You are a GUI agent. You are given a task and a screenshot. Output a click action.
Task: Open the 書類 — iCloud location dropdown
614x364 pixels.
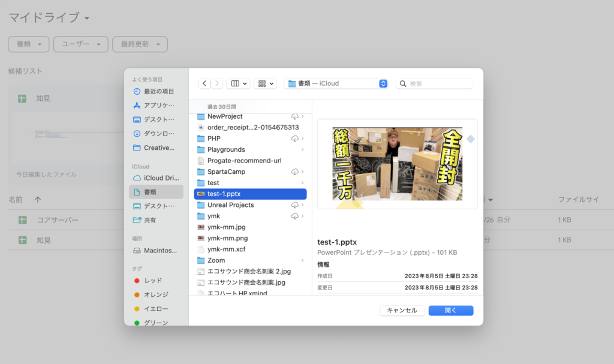coord(336,84)
